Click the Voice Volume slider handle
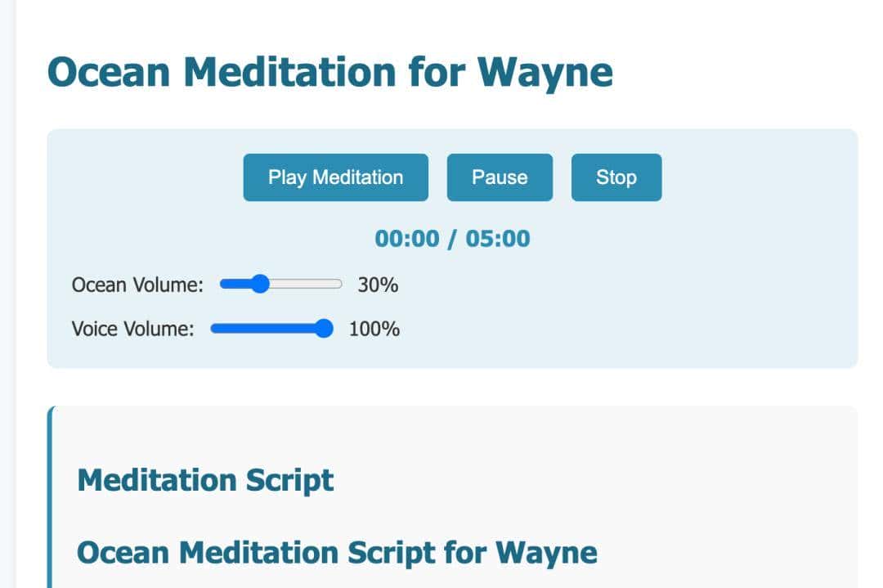Viewport: 883px width, 588px height. (x=325, y=329)
